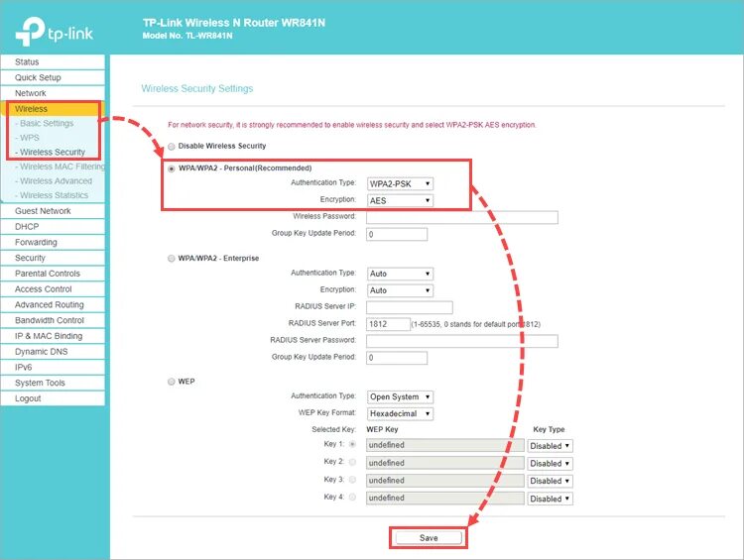This screenshot has width=744, height=560.
Task: Open the WPS submenu item
Action: pyautogui.click(x=30, y=138)
